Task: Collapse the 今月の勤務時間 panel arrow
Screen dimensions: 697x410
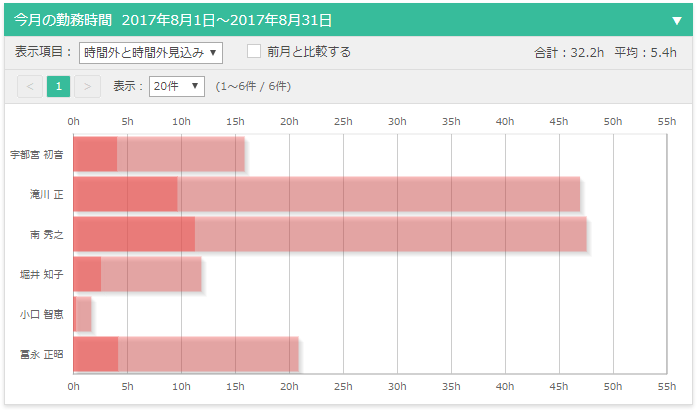Action: click(677, 20)
